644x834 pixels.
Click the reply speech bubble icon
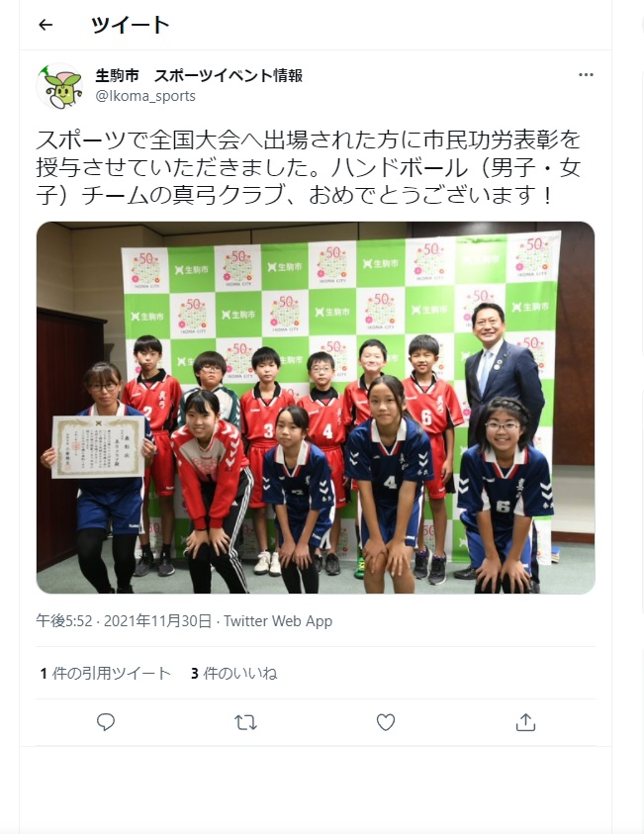point(106,722)
